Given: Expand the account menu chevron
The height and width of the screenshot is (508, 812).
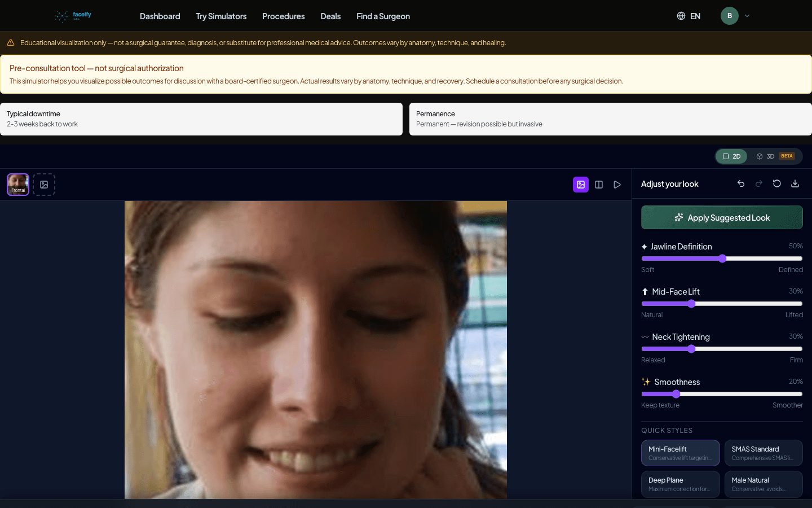Looking at the screenshot, I should (747, 16).
